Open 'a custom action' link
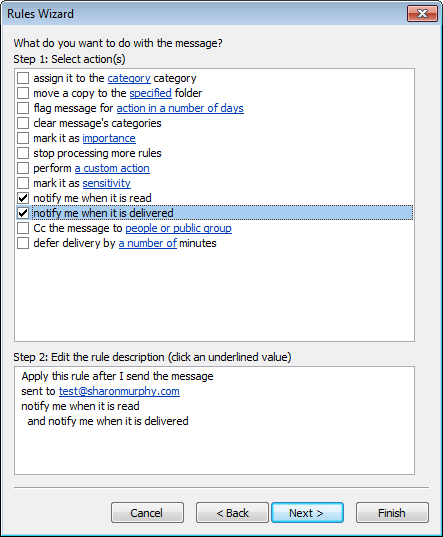Image resolution: width=443 pixels, height=537 pixels. pyautogui.click(x=112, y=168)
